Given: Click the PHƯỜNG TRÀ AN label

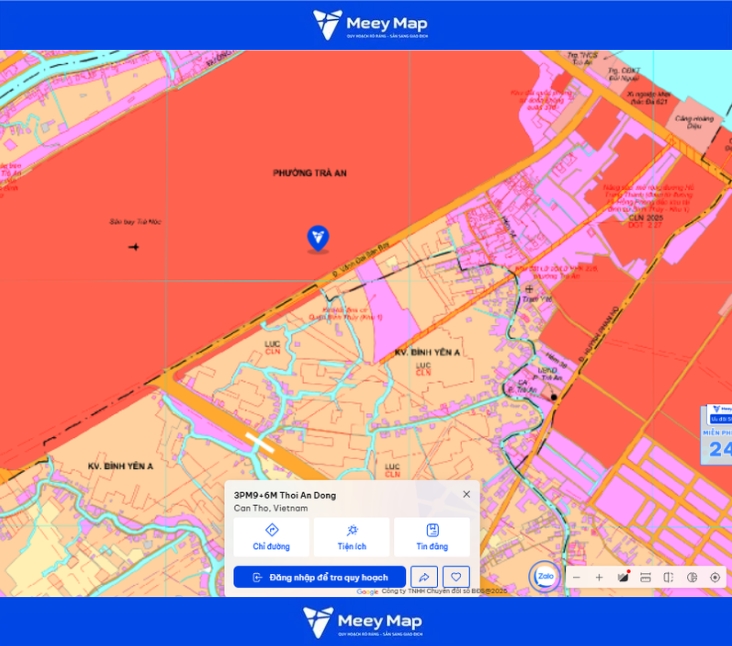Looking at the screenshot, I should (310, 173).
